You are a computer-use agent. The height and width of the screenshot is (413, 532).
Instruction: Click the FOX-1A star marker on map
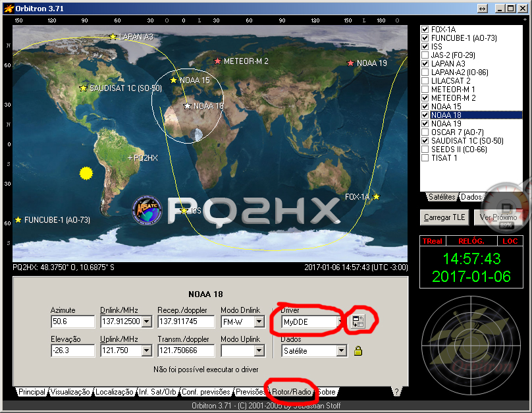(x=377, y=196)
